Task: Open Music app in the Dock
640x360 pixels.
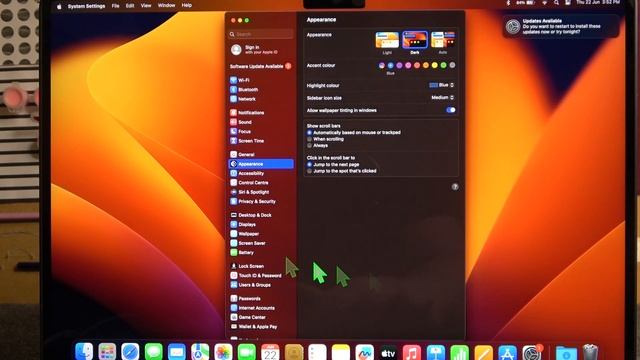Action: [412, 353]
